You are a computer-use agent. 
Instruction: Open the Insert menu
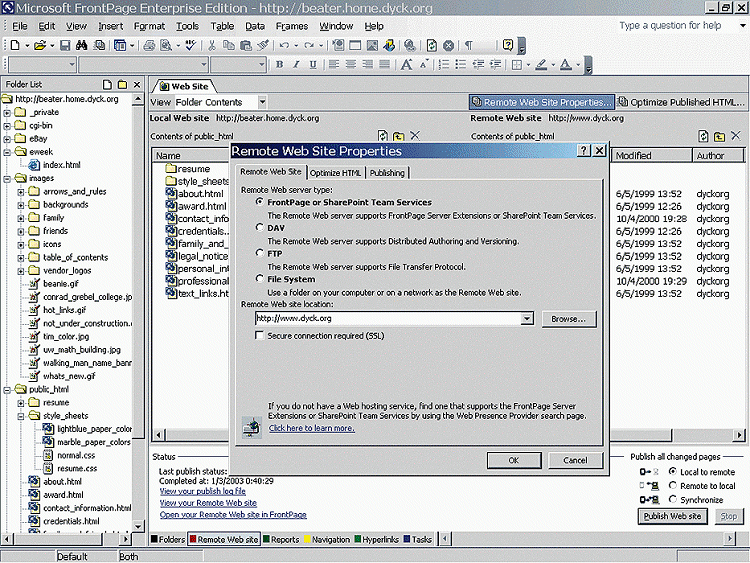pos(110,26)
